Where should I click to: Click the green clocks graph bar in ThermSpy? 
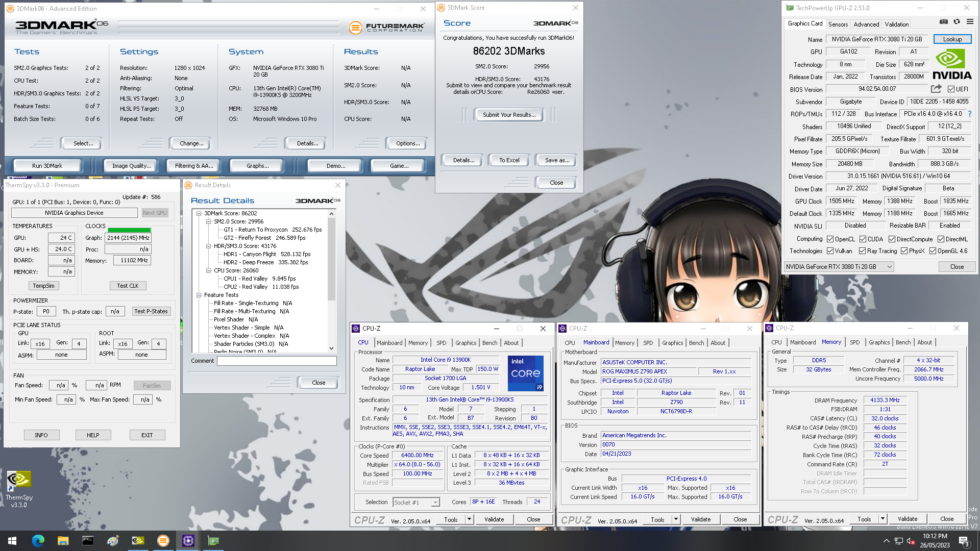pyautogui.click(x=129, y=230)
